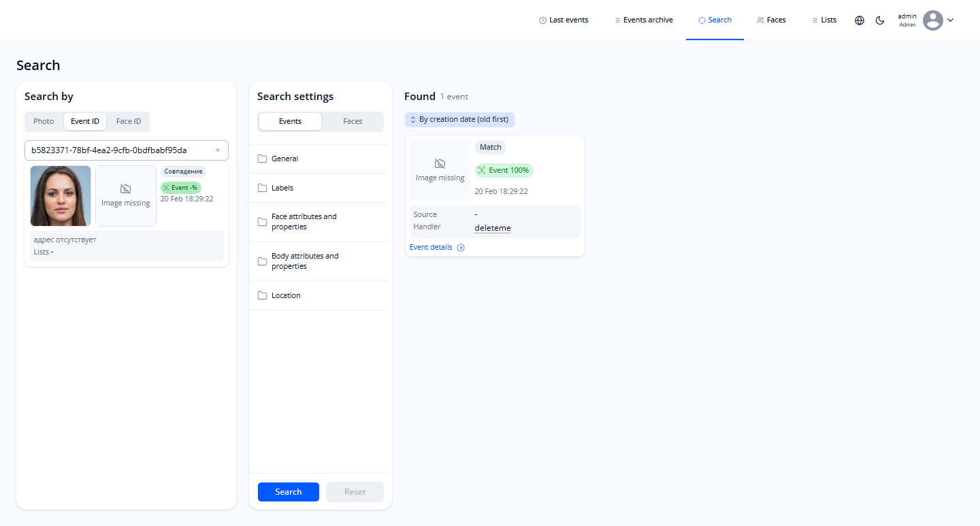
Task: Switch to the Faces section
Action: pos(771,20)
